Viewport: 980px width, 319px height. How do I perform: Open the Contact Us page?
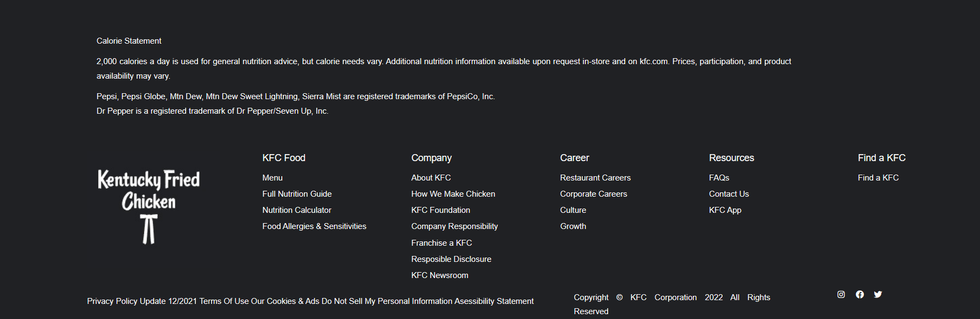pyautogui.click(x=729, y=193)
